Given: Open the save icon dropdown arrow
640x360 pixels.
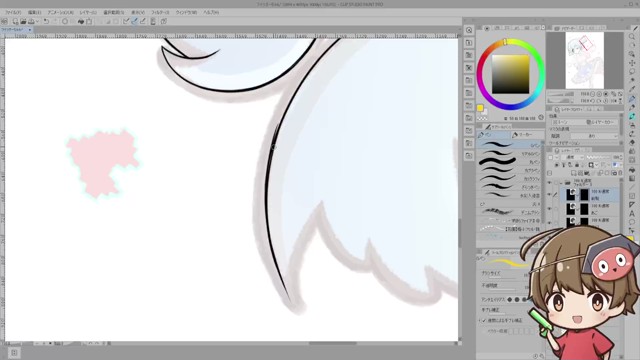Looking at the screenshot, I should [37, 21].
